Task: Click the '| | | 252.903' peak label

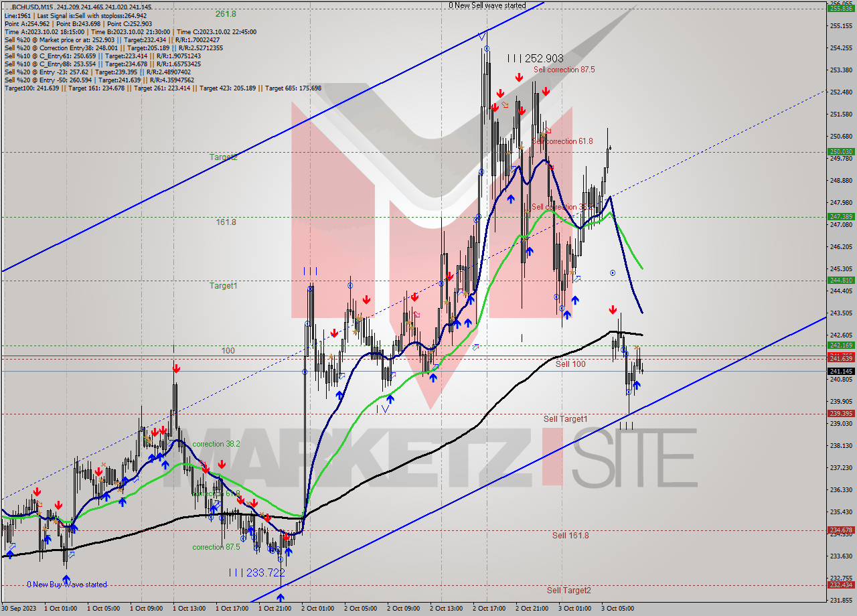Action: coord(535,58)
